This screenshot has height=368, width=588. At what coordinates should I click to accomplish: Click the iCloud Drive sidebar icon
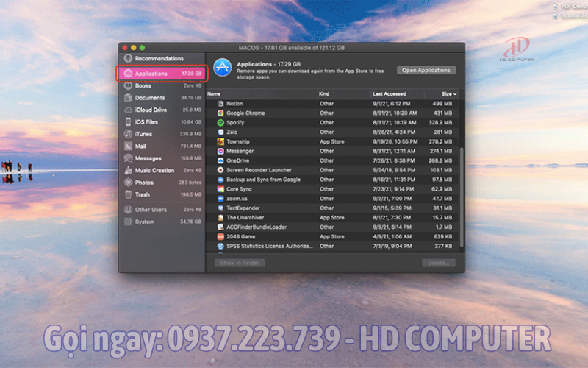pyautogui.click(x=128, y=110)
